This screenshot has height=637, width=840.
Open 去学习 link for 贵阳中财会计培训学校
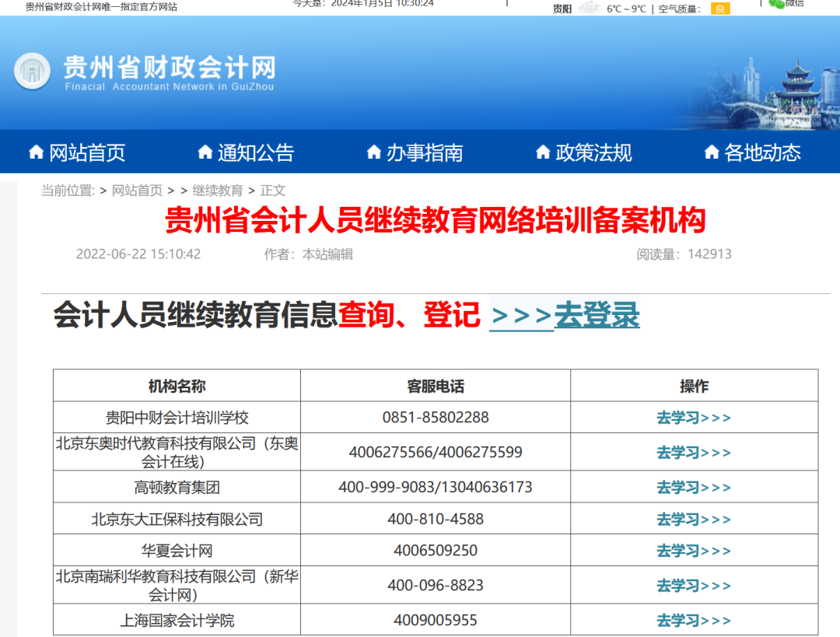click(694, 418)
